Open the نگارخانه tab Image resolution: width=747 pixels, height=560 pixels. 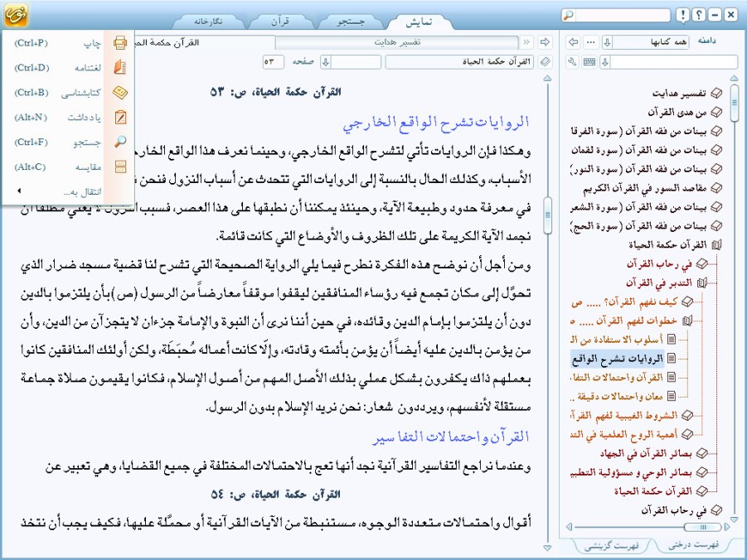click(x=208, y=22)
